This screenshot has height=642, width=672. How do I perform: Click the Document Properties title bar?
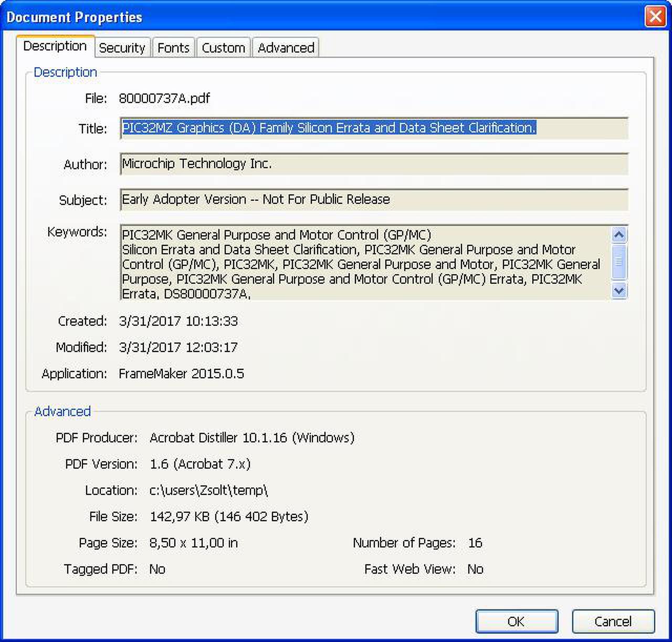point(315,16)
